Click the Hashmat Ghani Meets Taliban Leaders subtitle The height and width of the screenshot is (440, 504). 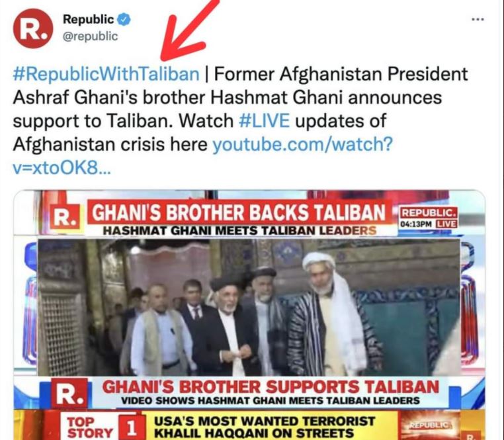[x=239, y=231]
